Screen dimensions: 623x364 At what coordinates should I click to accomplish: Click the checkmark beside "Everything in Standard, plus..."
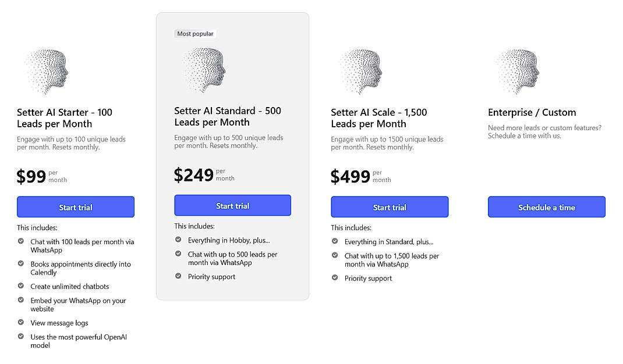(x=334, y=241)
